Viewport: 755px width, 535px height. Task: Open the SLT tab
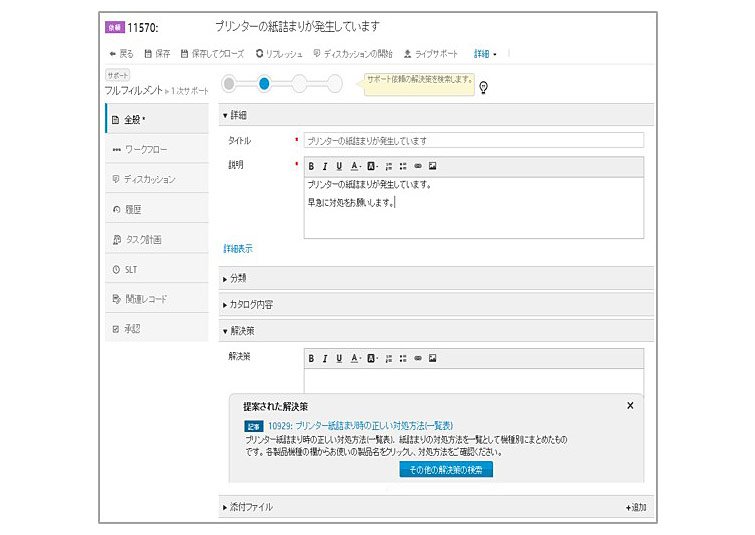(x=157, y=269)
